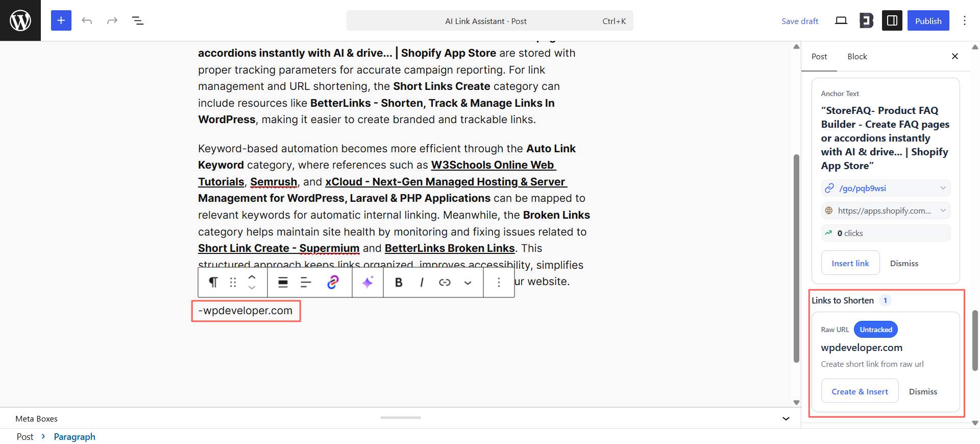Move the block down
The width and height of the screenshot is (980, 444).
[x=252, y=288]
